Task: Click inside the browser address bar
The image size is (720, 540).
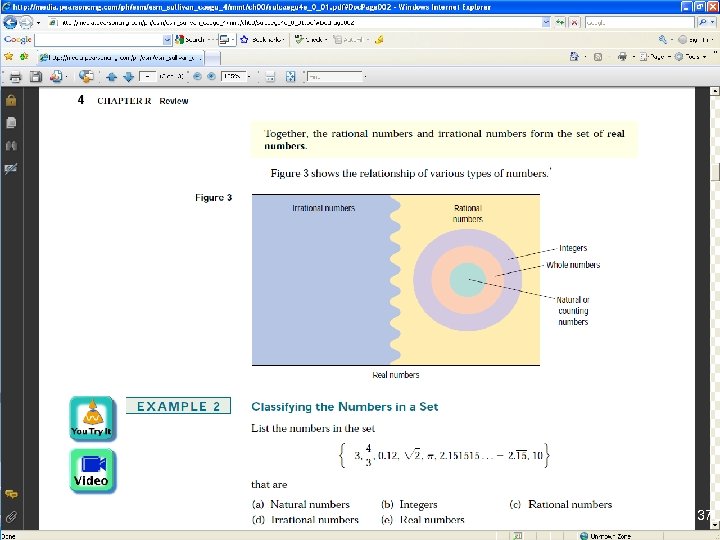Action: (x=295, y=22)
